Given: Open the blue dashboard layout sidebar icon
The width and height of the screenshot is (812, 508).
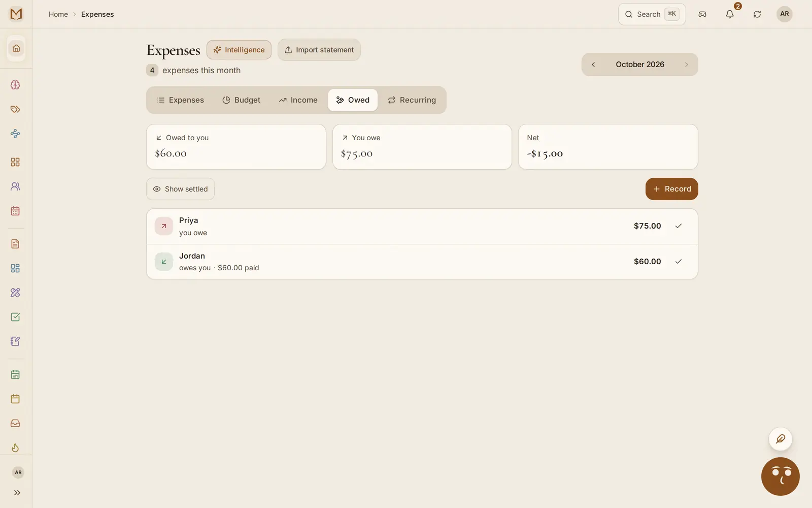Looking at the screenshot, I should (x=15, y=268).
